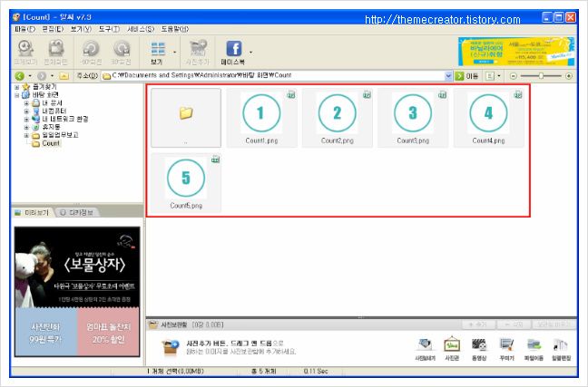Select 일일업무보고 folder in the tree
The image size is (588, 387).
[x=60, y=135]
